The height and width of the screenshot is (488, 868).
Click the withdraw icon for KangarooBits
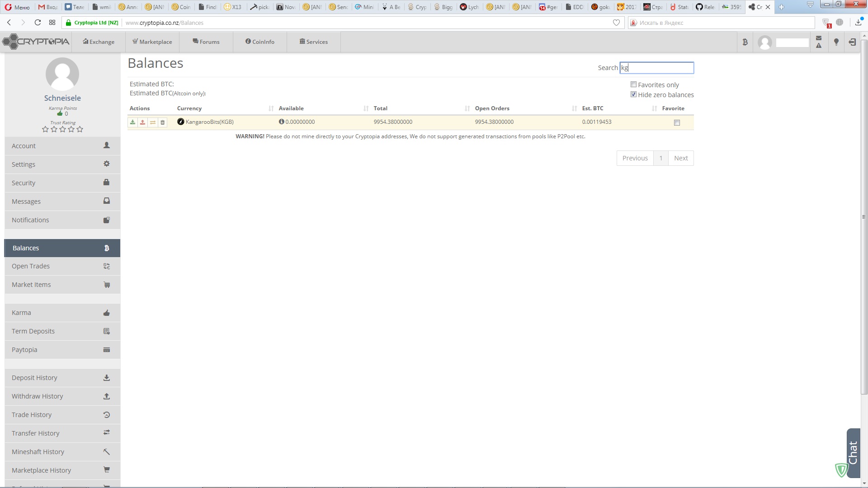[x=142, y=122]
